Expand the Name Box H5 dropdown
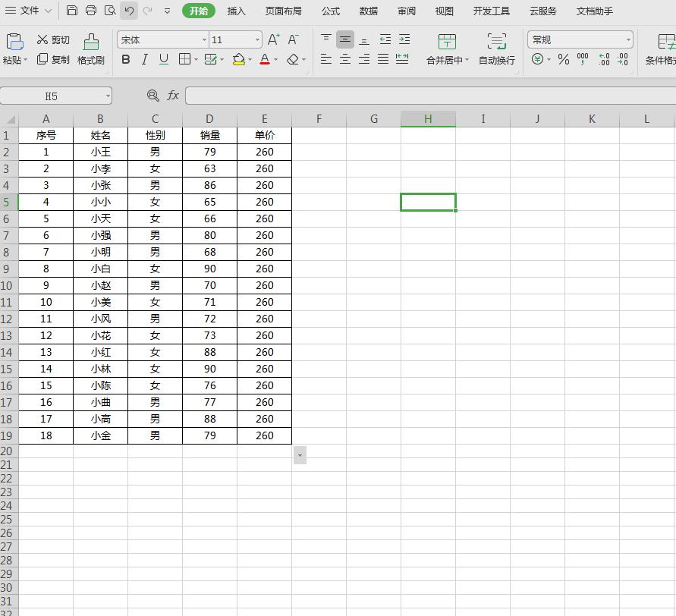Image resolution: width=676 pixels, height=616 pixels. click(108, 96)
